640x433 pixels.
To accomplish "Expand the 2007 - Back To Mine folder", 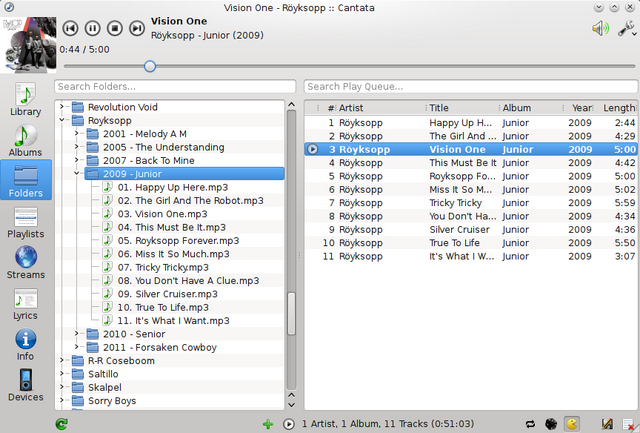I will (x=77, y=160).
